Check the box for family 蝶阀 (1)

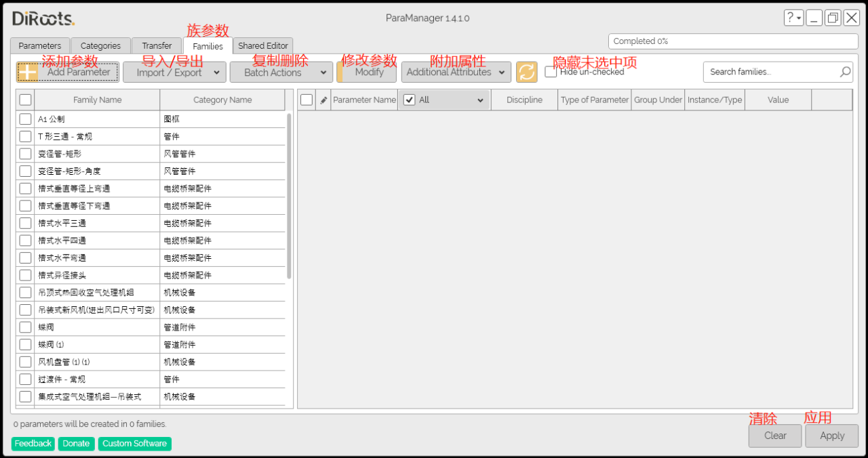(25, 345)
